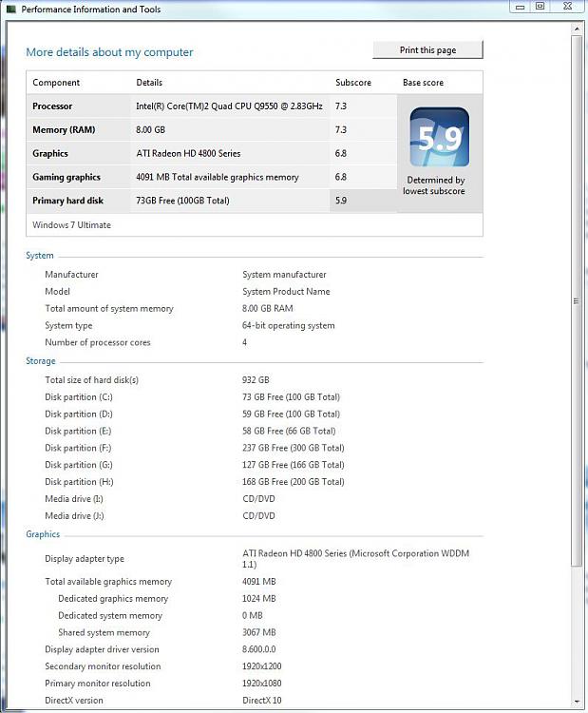Click Disk partition (C:) label

pos(78,397)
